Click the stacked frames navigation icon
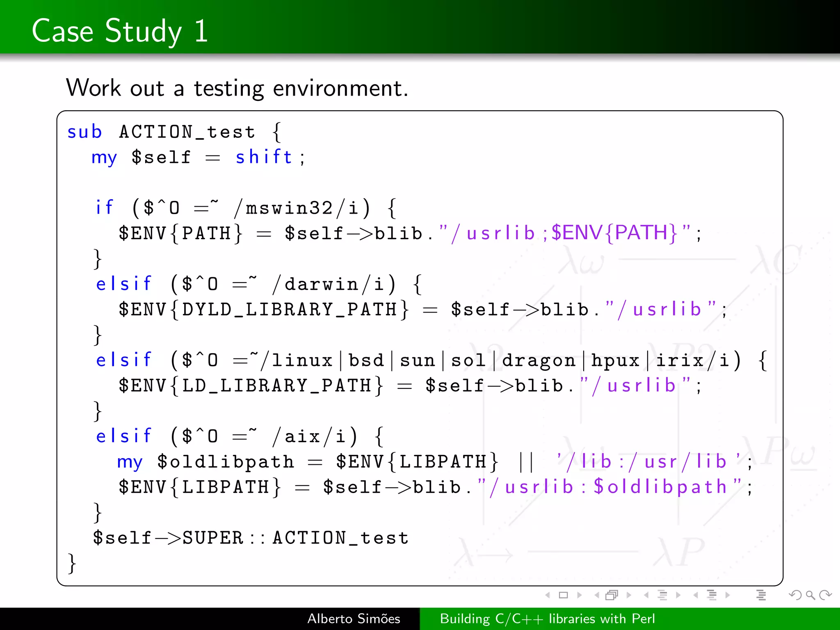Image resolution: width=840 pixels, height=630 pixels. click(612, 595)
